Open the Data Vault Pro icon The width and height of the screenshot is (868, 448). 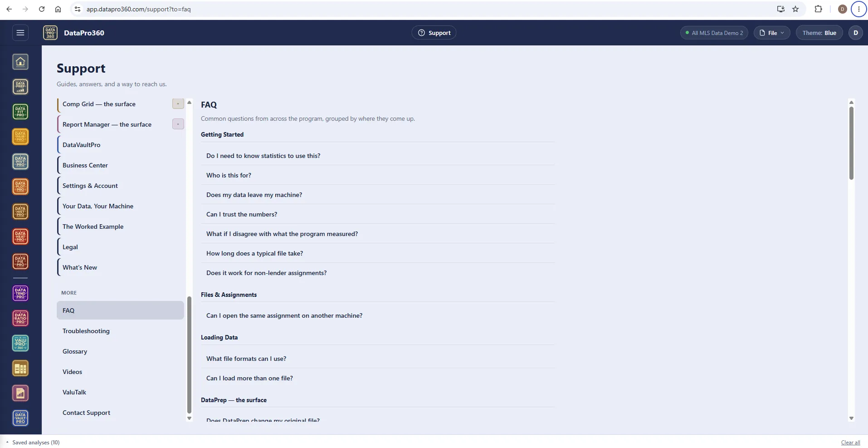pyautogui.click(x=20, y=418)
